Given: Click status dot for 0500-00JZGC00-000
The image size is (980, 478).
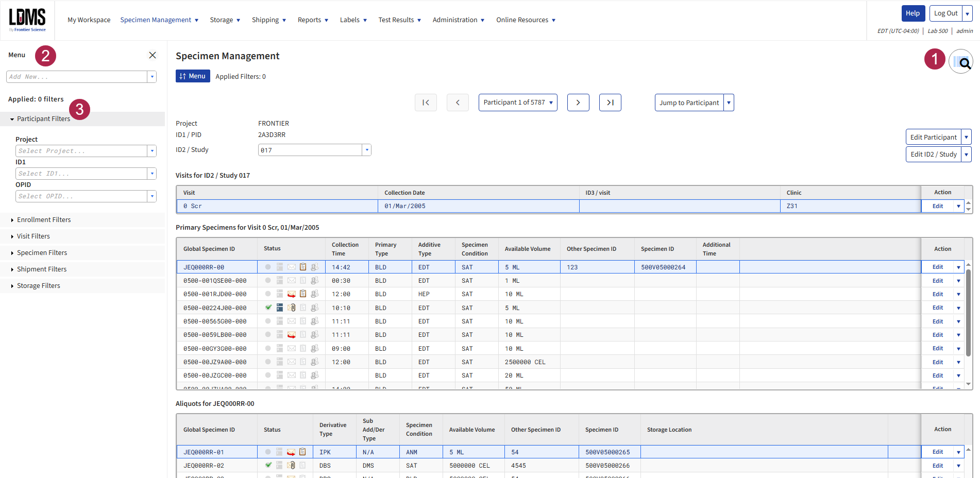Looking at the screenshot, I should pyautogui.click(x=268, y=375).
